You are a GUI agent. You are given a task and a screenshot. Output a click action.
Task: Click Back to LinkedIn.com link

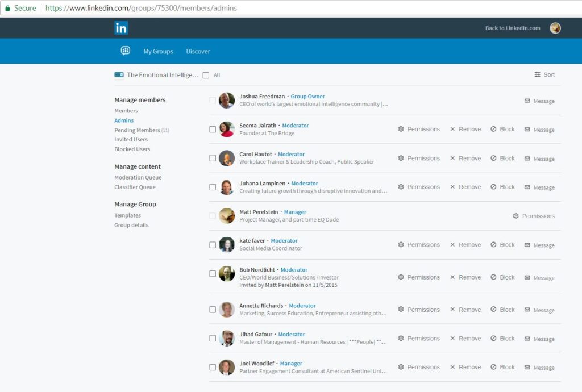coord(512,28)
